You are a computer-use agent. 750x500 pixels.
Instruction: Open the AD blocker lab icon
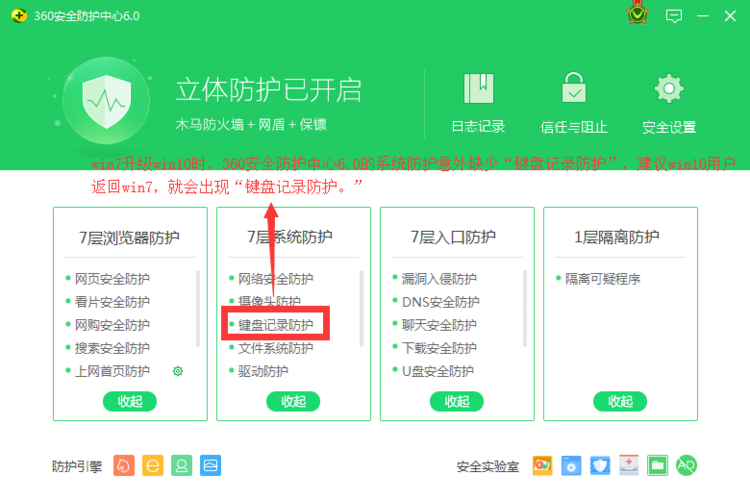(x=686, y=465)
